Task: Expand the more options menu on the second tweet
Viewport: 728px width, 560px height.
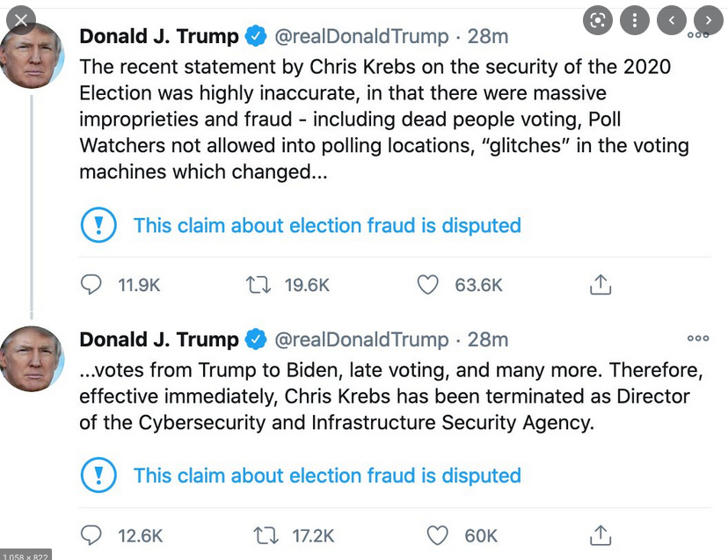Action: click(x=697, y=338)
